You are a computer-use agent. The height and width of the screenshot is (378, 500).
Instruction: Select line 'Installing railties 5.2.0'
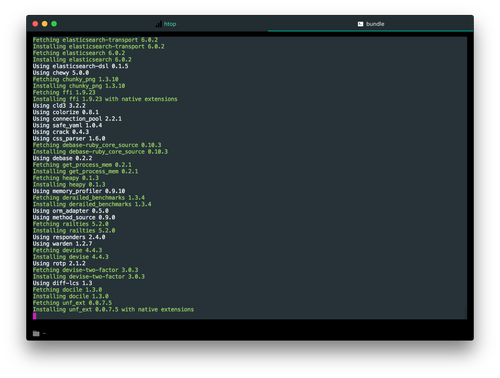click(x=74, y=230)
